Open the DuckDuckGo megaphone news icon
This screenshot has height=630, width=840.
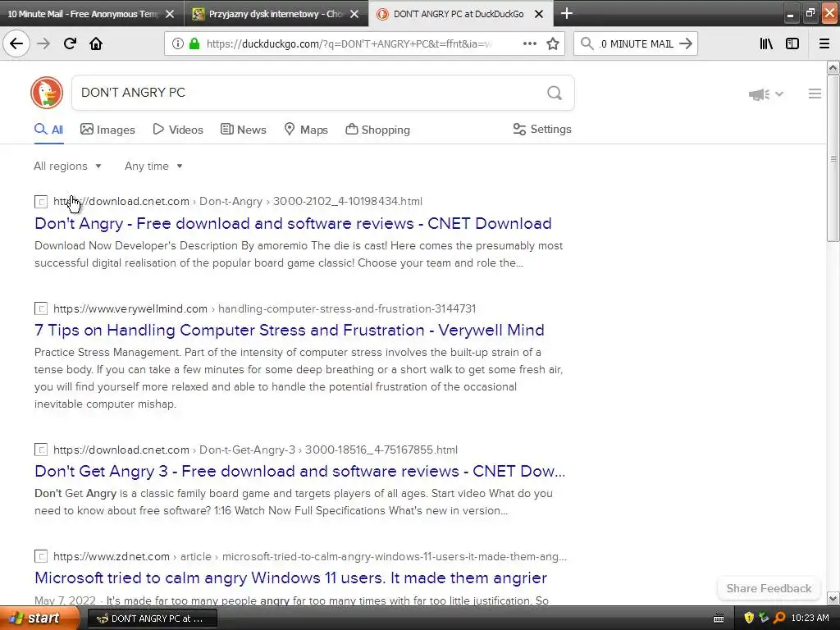pyautogui.click(x=759, y=94)
